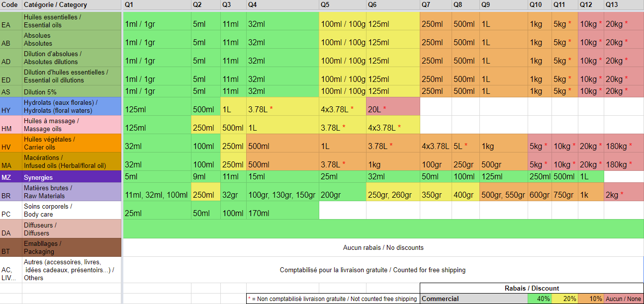Select the Emballages / Packaging category cell

[72, 247]
